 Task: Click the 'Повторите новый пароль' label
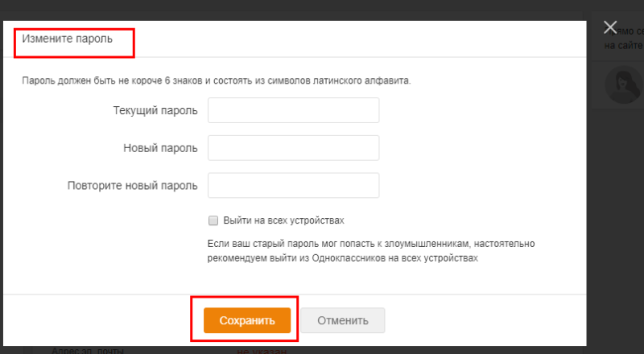point(133,185)
